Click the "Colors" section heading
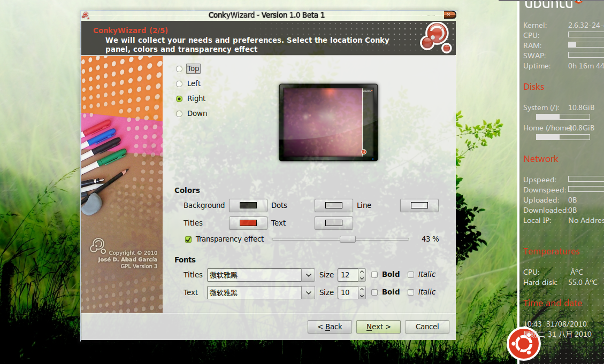604x364 pixels. pos(187,190)
